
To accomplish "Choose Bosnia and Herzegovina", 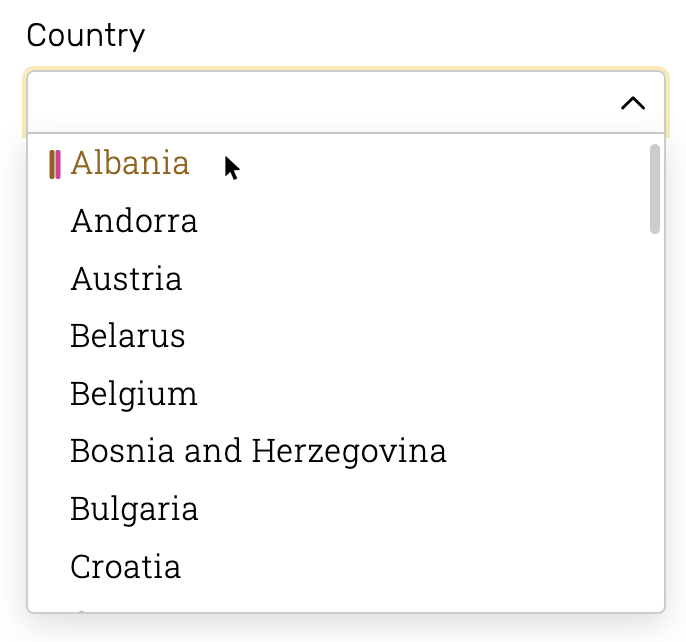I will point(258,451).
